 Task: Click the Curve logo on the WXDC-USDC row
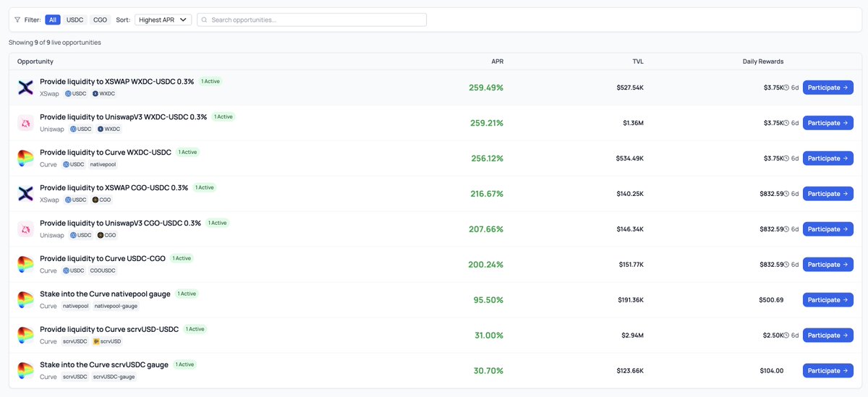pos(25,158)
